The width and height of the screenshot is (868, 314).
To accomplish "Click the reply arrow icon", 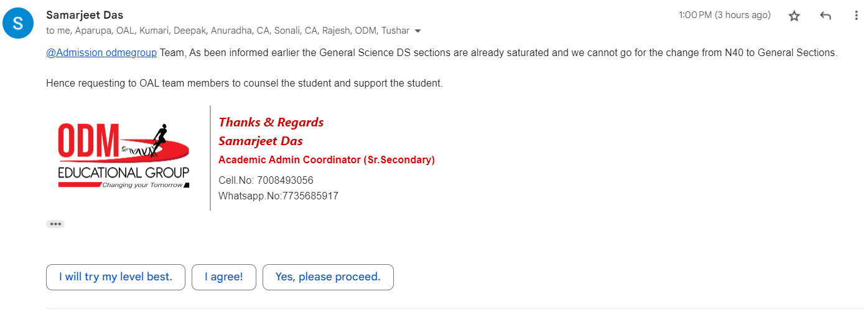I will (x=826, y=16).
